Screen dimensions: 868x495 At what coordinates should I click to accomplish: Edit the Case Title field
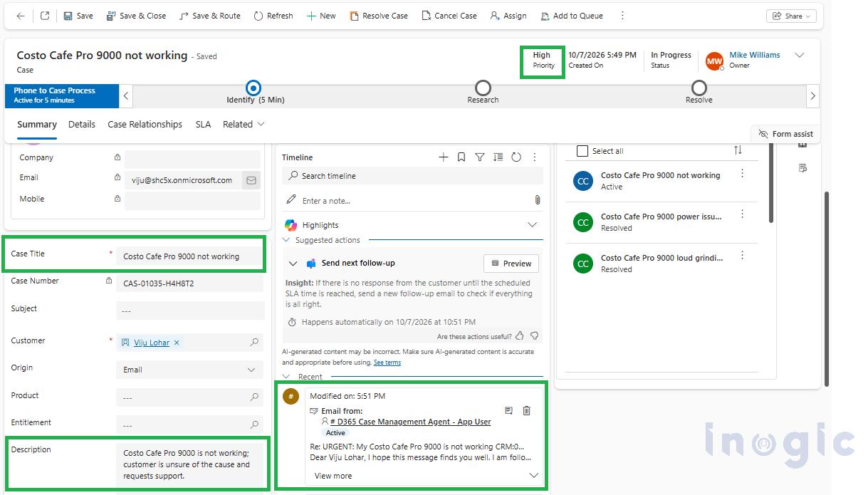[190, 256]
